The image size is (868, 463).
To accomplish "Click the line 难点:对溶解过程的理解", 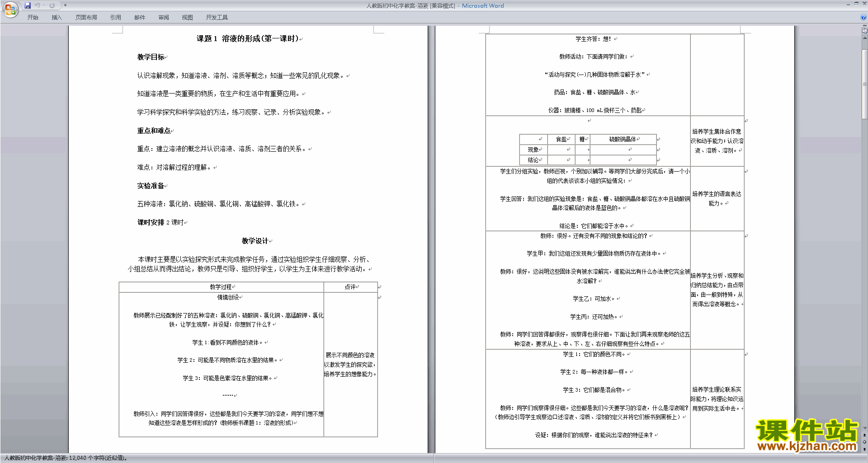I will (x=174, y=168).
